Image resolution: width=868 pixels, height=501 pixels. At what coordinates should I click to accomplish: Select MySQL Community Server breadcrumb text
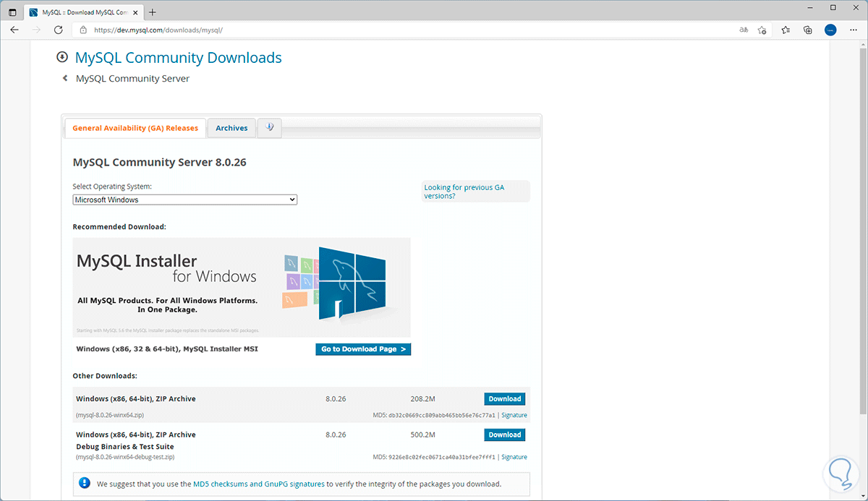point(132,78)
